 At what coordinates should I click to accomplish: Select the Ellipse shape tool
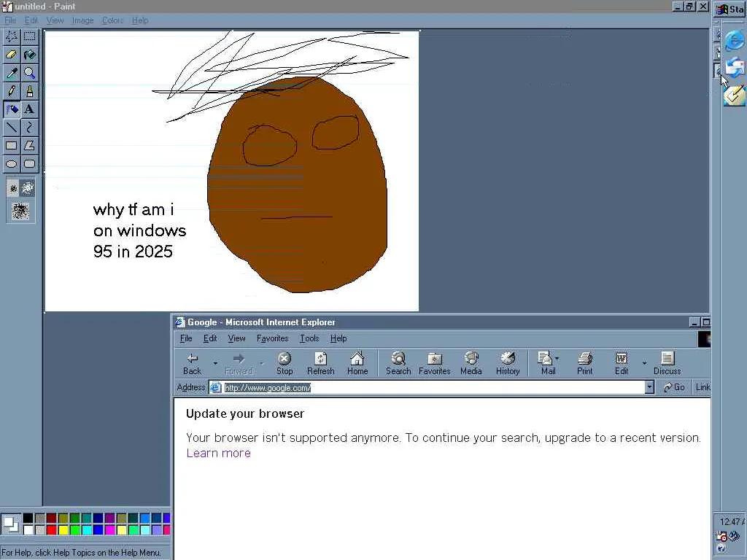click(12, 164)
